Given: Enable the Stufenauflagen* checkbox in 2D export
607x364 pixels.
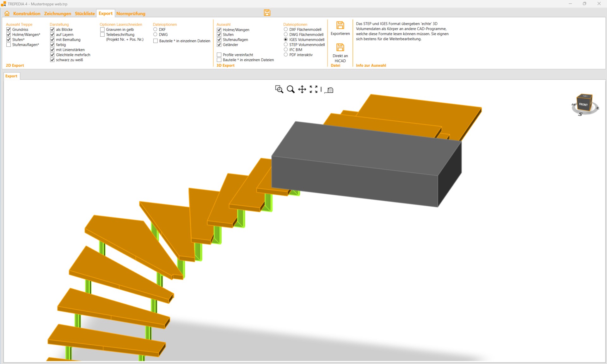Looking at the screenshot, I should pos(9,45).
